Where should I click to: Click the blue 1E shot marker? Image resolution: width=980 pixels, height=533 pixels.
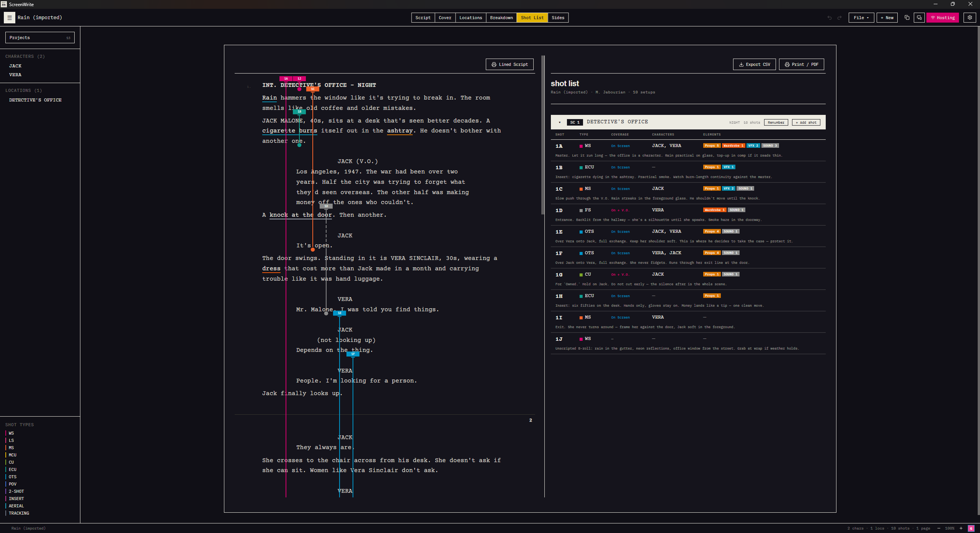pos(340,313)
